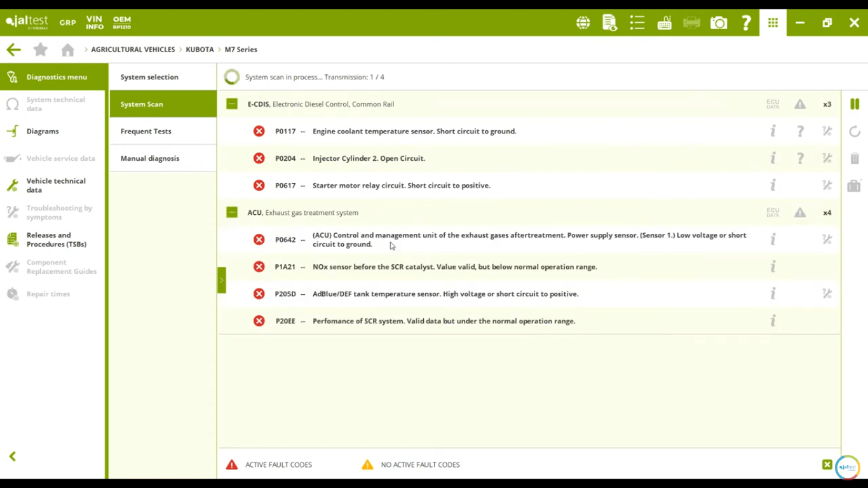Click the briefcase icon on right bar
This screenshot has width=868, height=488.
point(855,186)
